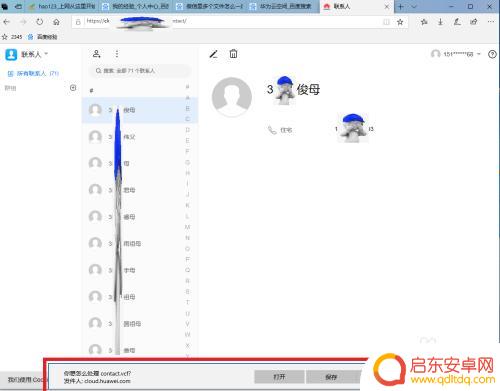The height and width of the screenshot is (391, 500).
Task: Open reading view from address bar
Action: [386, 22]
